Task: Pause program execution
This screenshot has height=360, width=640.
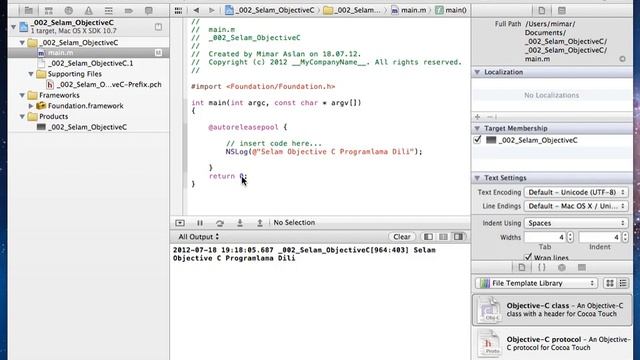Action: tap(200, 223)
